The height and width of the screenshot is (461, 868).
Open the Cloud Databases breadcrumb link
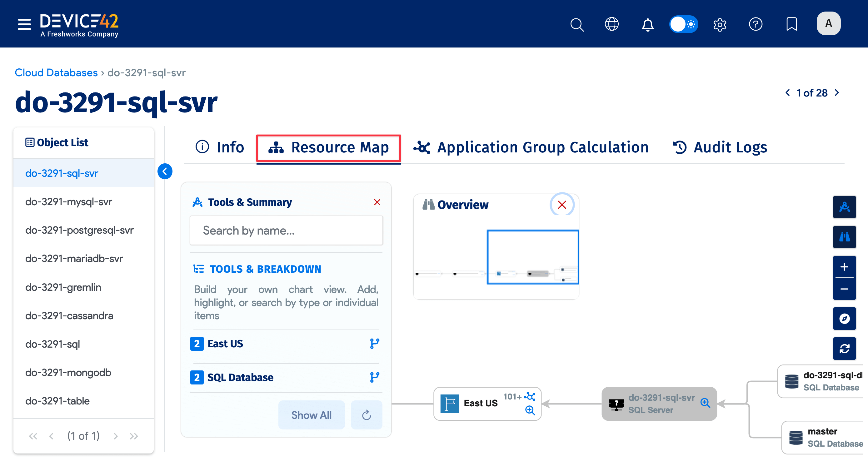coord(56,72)
